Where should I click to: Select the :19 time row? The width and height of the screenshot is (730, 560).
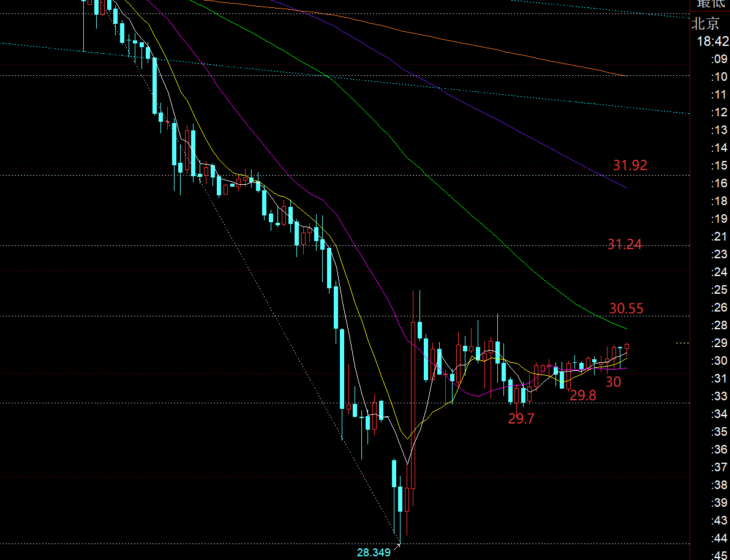pyautogui.click(x=720, y=219)
